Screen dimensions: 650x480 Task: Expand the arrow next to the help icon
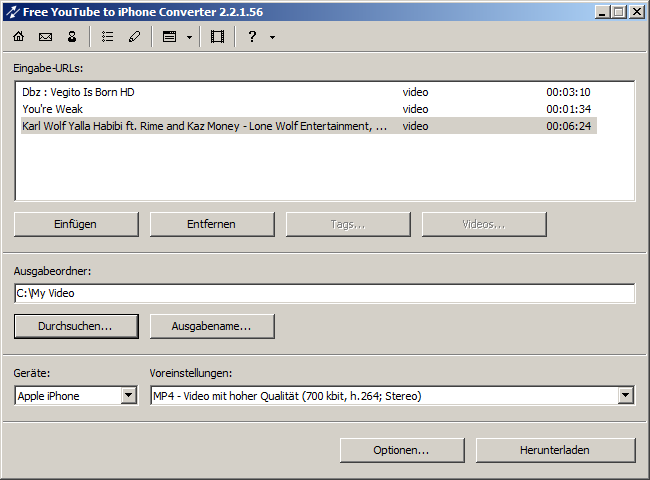[272, 37]
